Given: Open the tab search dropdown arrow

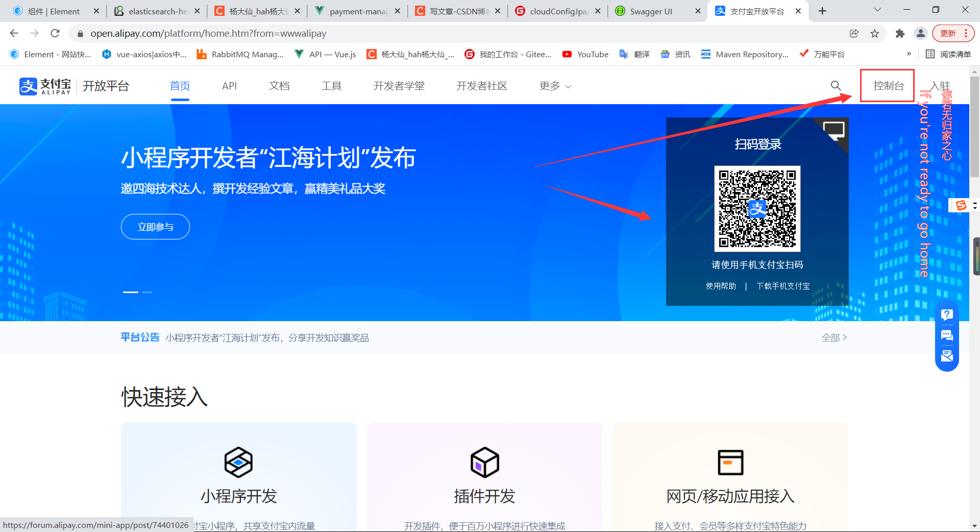Looking at the screenshot, I should point(877,10).
